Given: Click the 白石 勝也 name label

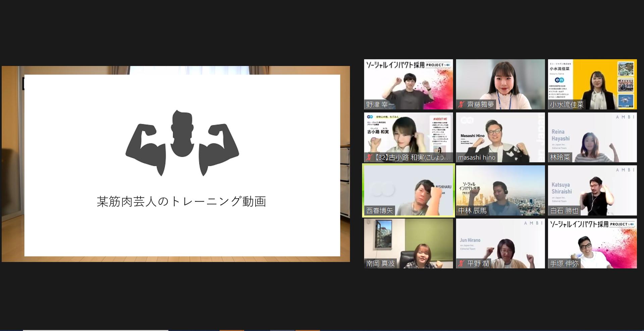Looking at the screenshot, I should 564,211.
